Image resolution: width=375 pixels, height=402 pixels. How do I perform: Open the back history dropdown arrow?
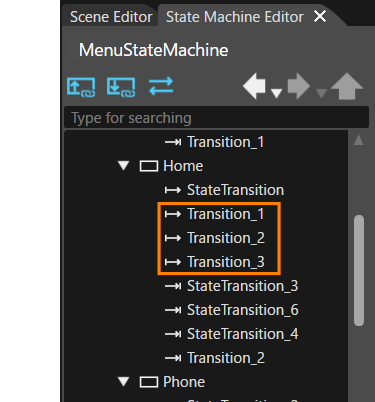[276, 93]
